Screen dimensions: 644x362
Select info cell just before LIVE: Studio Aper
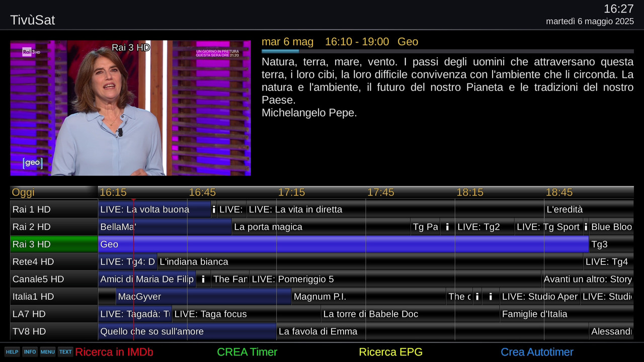491,297
